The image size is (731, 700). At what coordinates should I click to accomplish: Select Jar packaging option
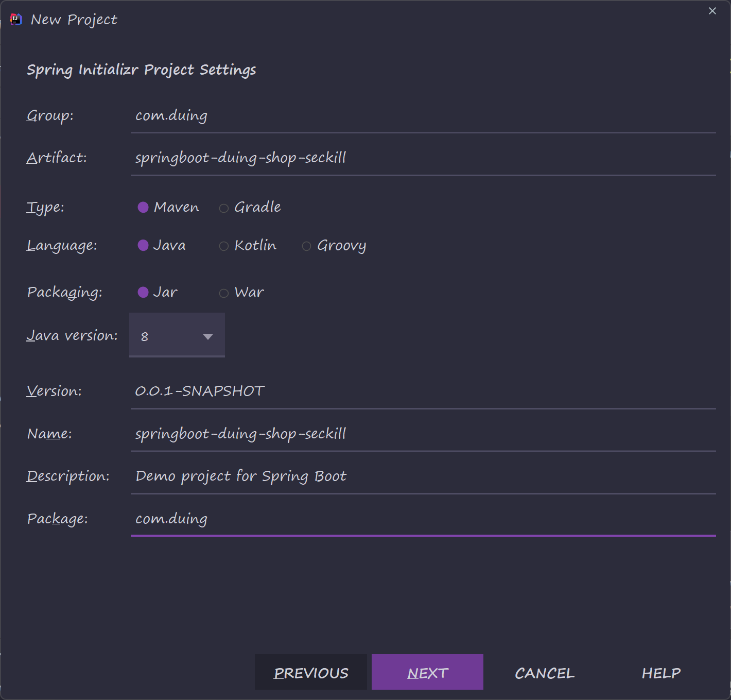158,293
